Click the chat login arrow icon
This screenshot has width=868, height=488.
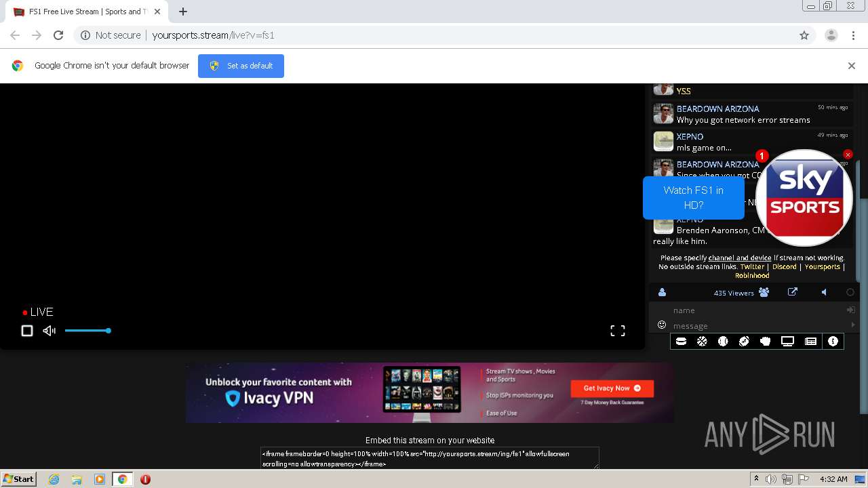point(850,310)
